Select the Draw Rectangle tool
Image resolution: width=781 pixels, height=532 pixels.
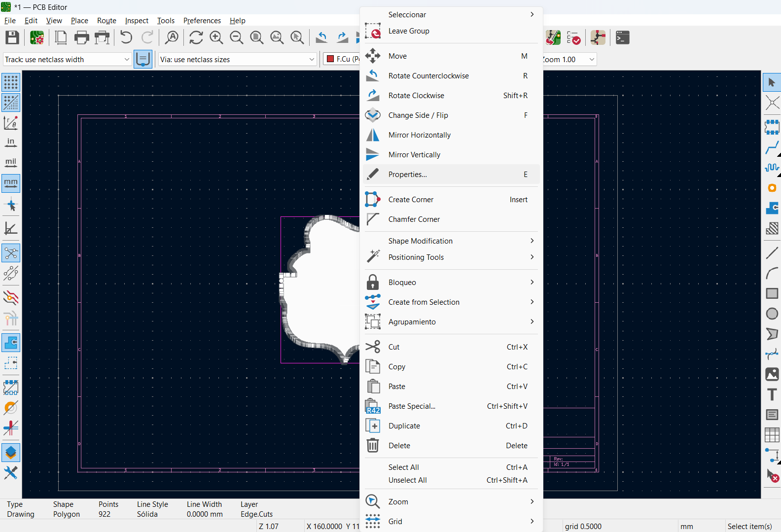tap(772, 293)
